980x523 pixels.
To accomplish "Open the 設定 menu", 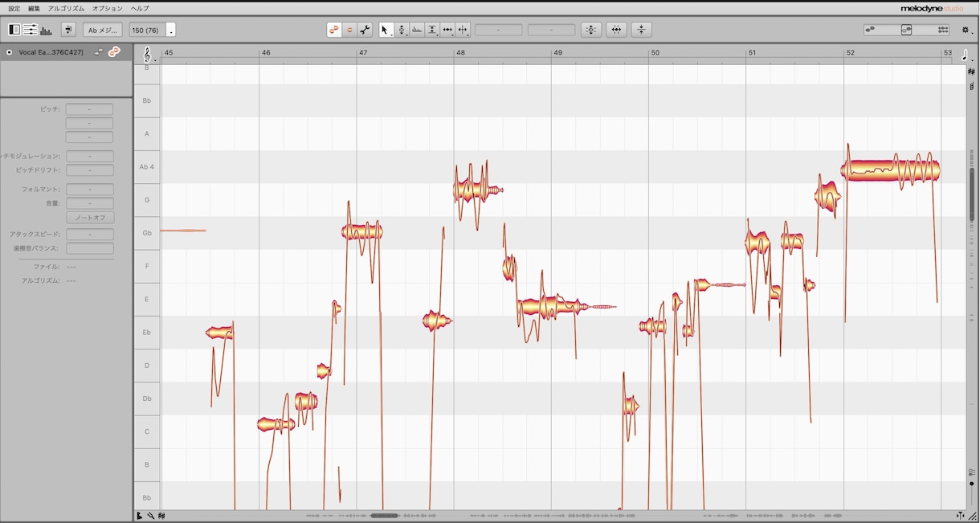I will click(x=14, y=8).
